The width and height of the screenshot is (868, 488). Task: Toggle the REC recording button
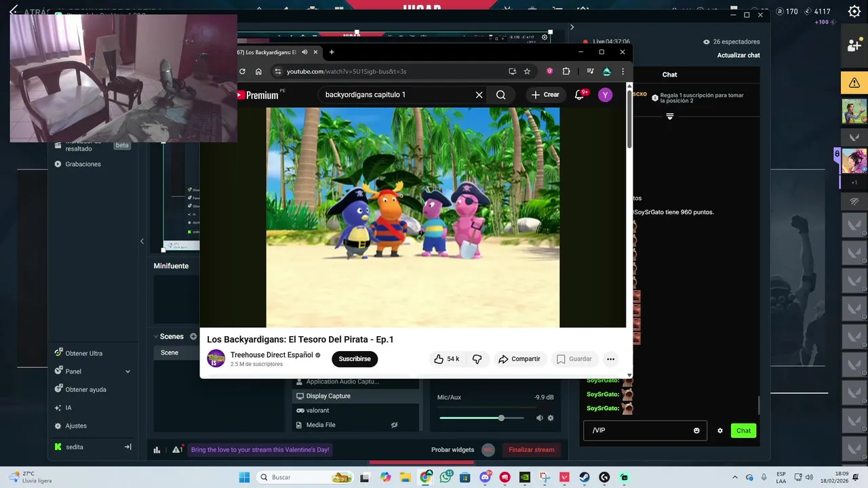tap(488, 449)
